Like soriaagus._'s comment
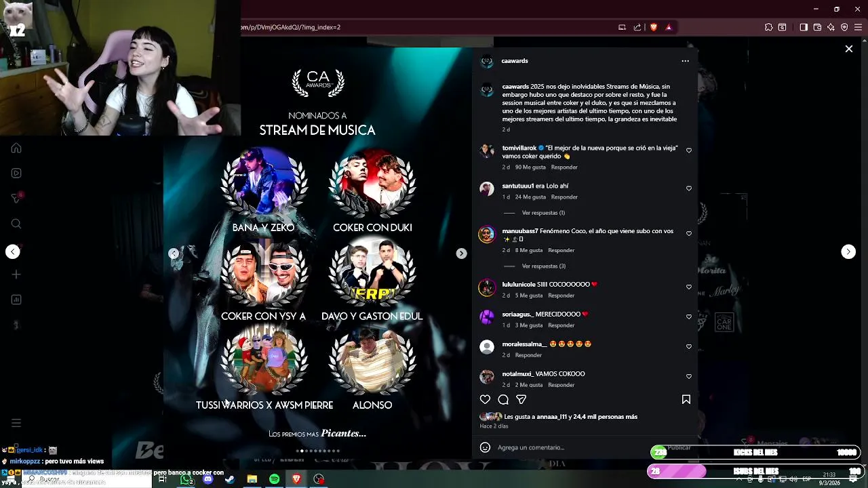 (x=689, y=317)
